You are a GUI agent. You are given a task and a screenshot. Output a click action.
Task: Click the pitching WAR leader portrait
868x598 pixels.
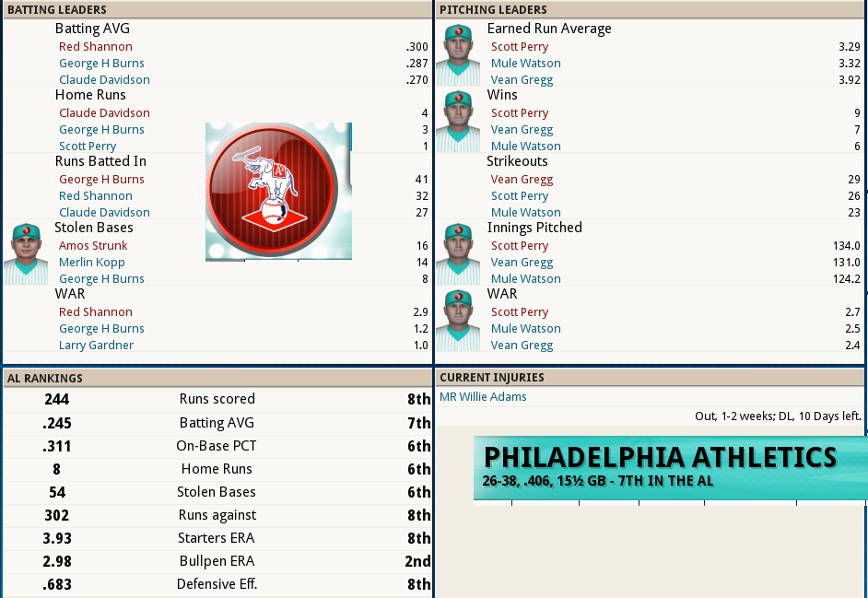coord(458,320)
